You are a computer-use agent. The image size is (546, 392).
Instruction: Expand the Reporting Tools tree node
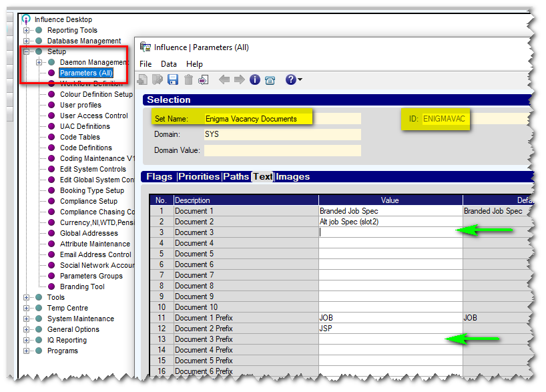coord(26,30)
